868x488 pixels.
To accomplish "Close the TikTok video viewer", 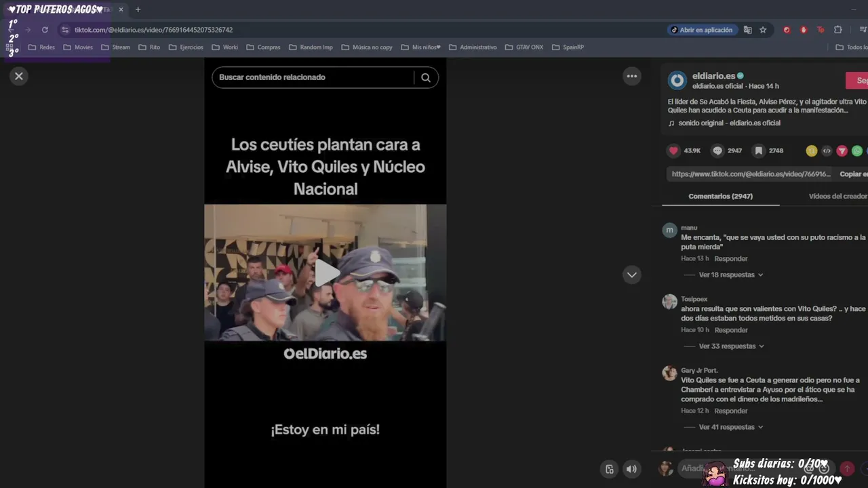I will point(19,76).
